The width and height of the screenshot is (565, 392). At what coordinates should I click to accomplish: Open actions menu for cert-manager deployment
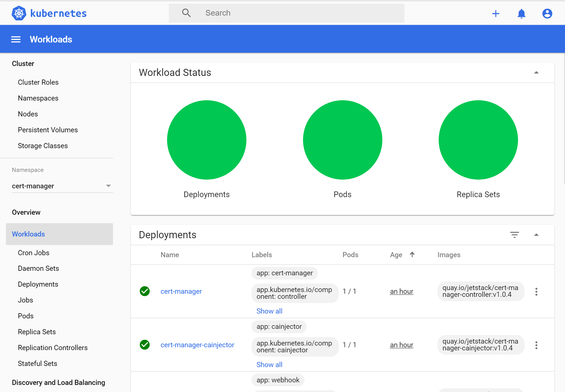click(x=536, y=291)
